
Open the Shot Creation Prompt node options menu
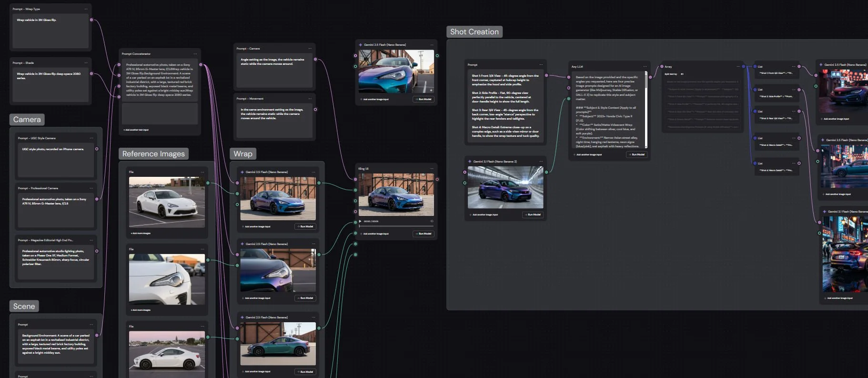541,65
